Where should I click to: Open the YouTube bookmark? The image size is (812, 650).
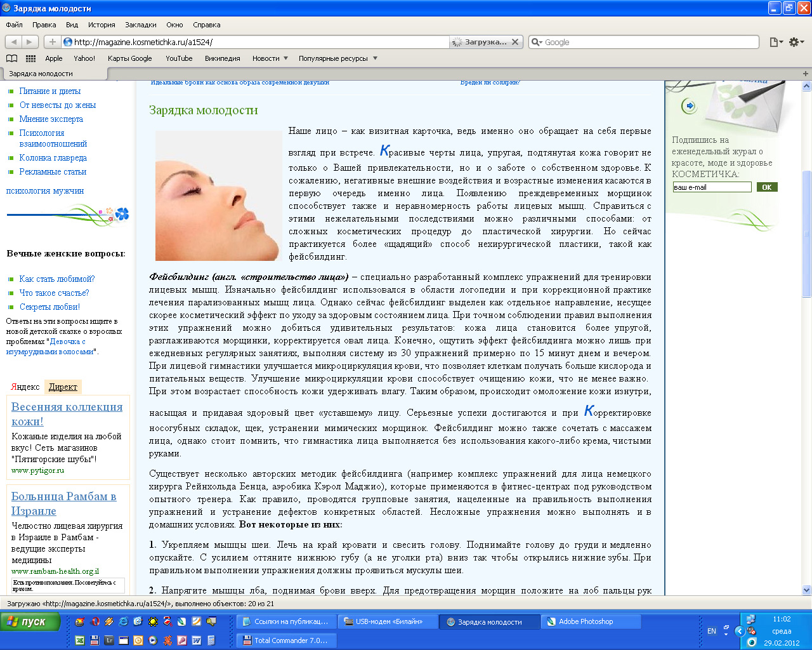[179, 58]
